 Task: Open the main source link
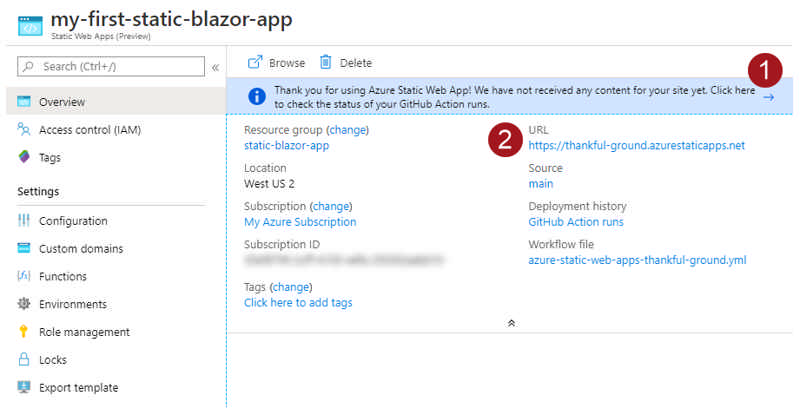(x=540, y=184)
